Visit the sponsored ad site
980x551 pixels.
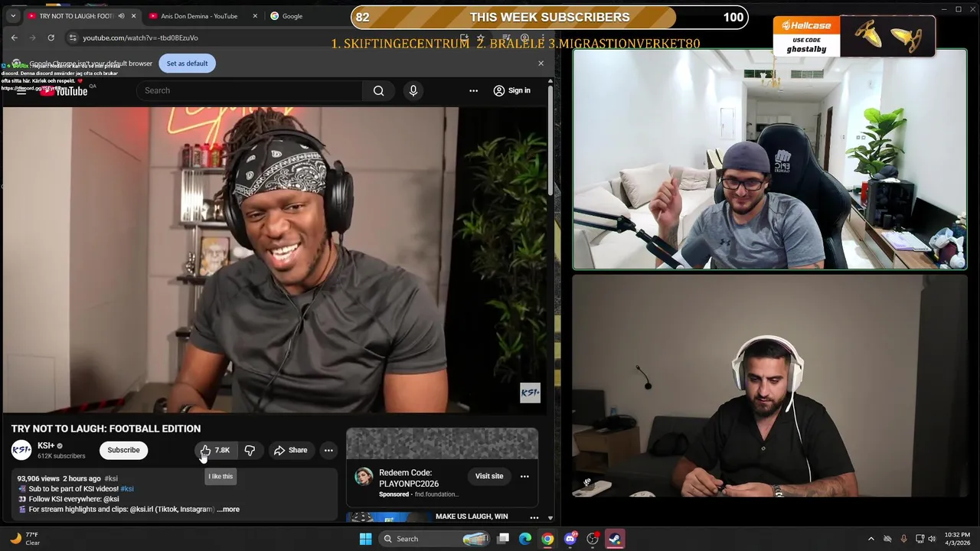[488, 476]
